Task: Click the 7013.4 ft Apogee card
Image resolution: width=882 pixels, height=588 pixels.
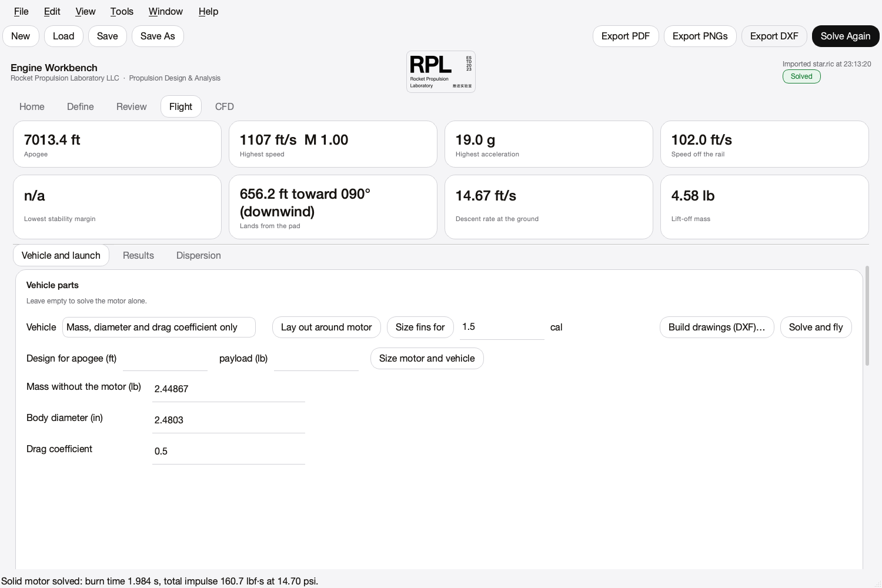Action: point(117,144)
